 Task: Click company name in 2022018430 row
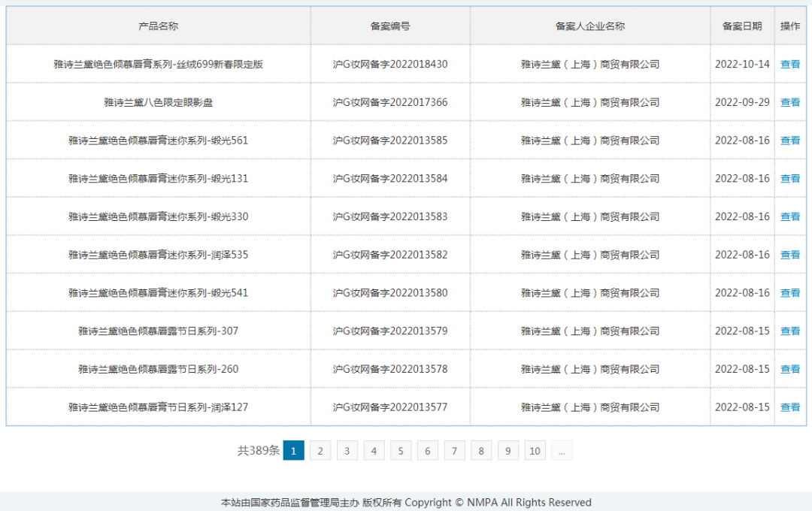590,64
